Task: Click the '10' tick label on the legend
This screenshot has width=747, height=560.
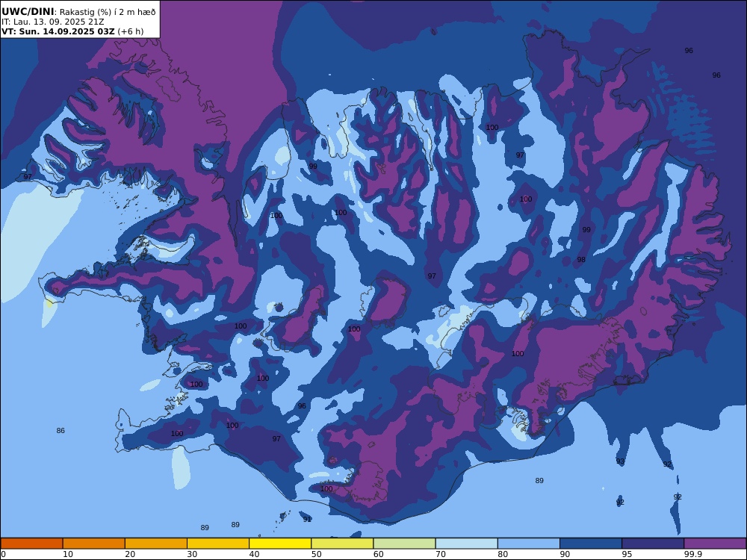Action: [68, 554]
